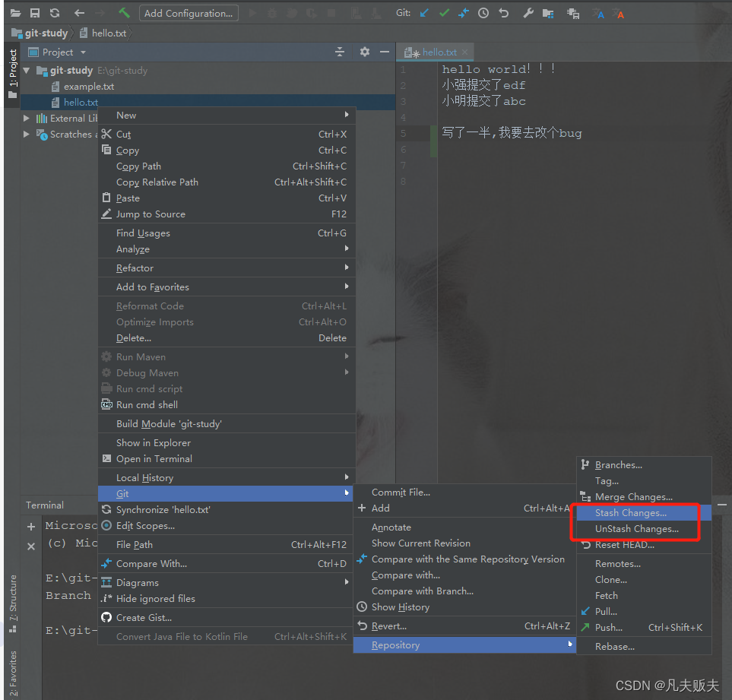Select Commit File in Git submenu
The height and width of the screenshot is (700, 732).
pyautogui.click(x=464, y=492)
